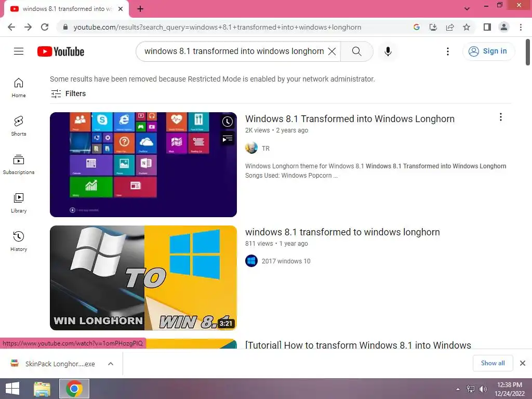Click the Chrome taskbar icon
This screenshot has width=532, height=399.
coord(74,389)
